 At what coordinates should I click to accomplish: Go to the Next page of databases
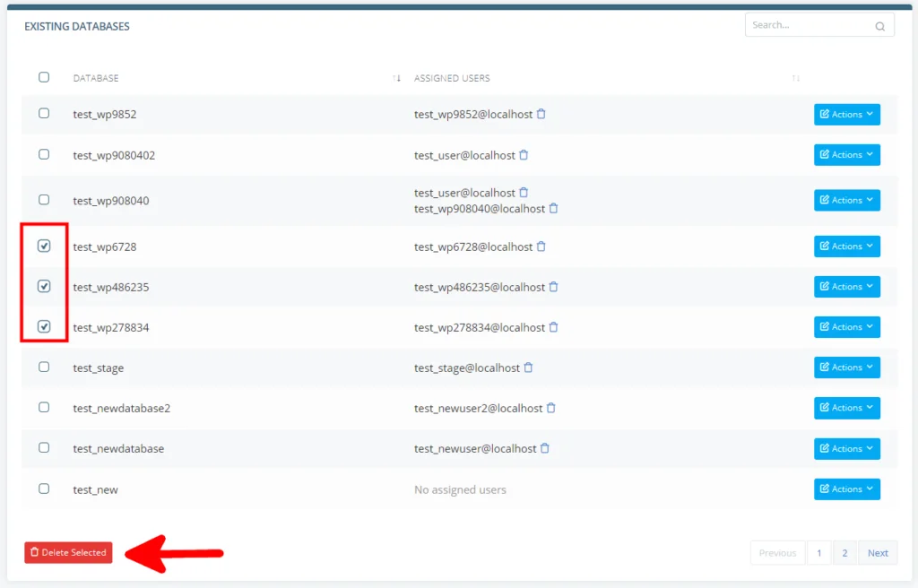(x=877, y=553)
